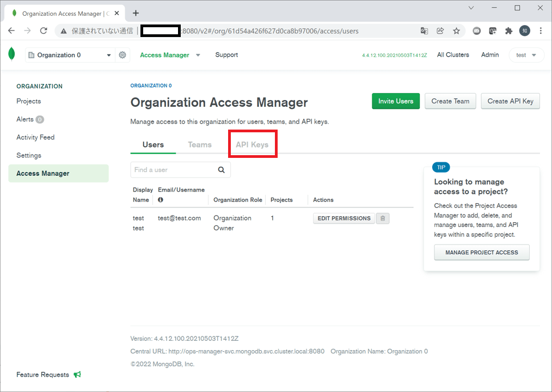
Task: Click the MongoDB leaf logo
Action: [12, 54]
